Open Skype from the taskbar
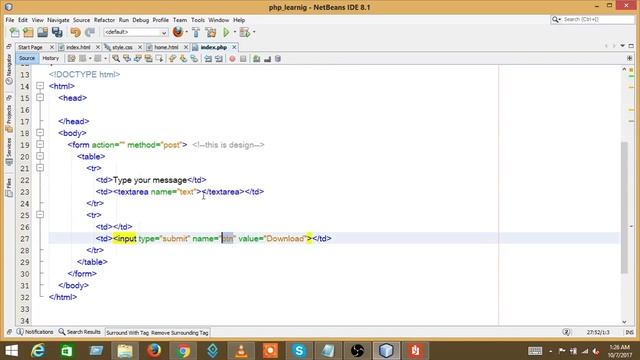This screenshot has width=640, height=360. 299,351
